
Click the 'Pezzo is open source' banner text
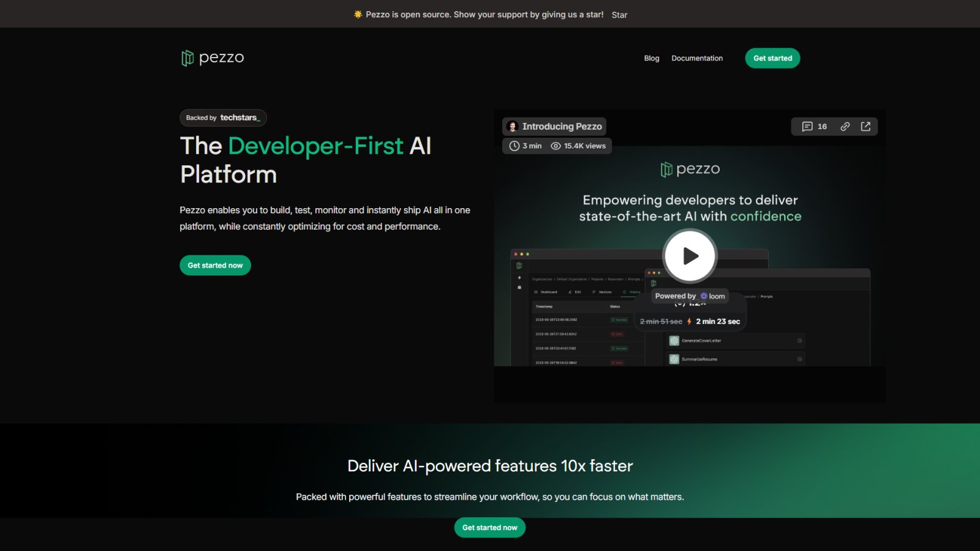[484, 15]
